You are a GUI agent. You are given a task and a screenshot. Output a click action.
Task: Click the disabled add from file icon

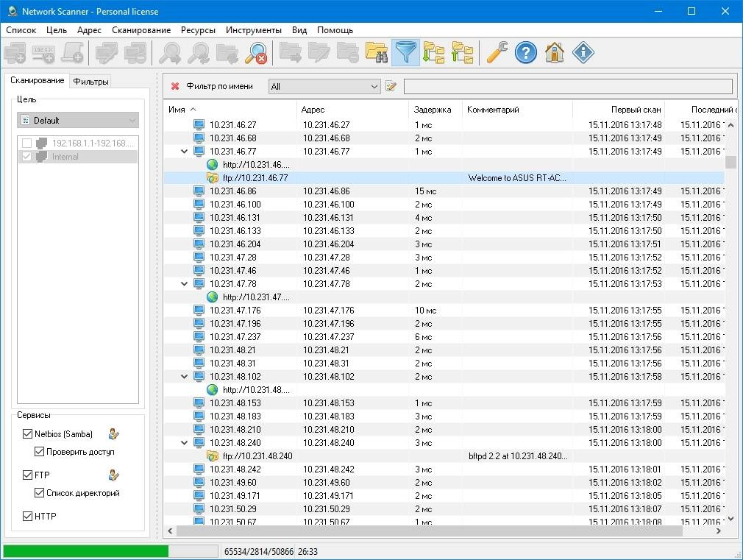coord(73,53)
